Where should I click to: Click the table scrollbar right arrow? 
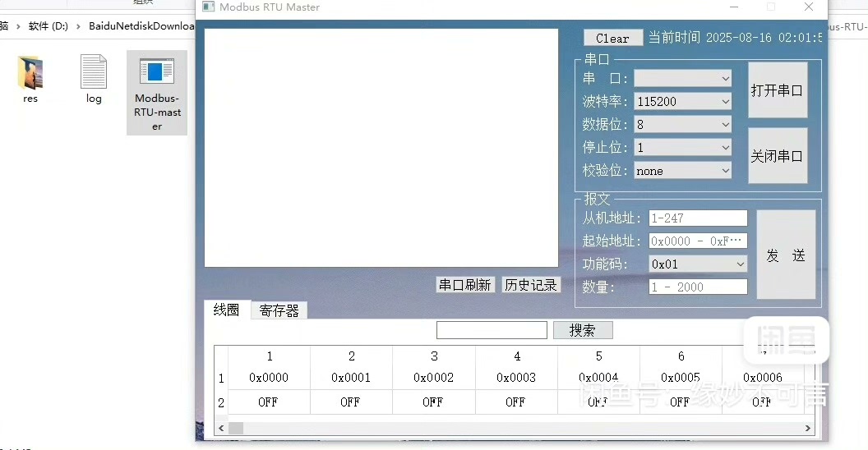click(808, 428)
